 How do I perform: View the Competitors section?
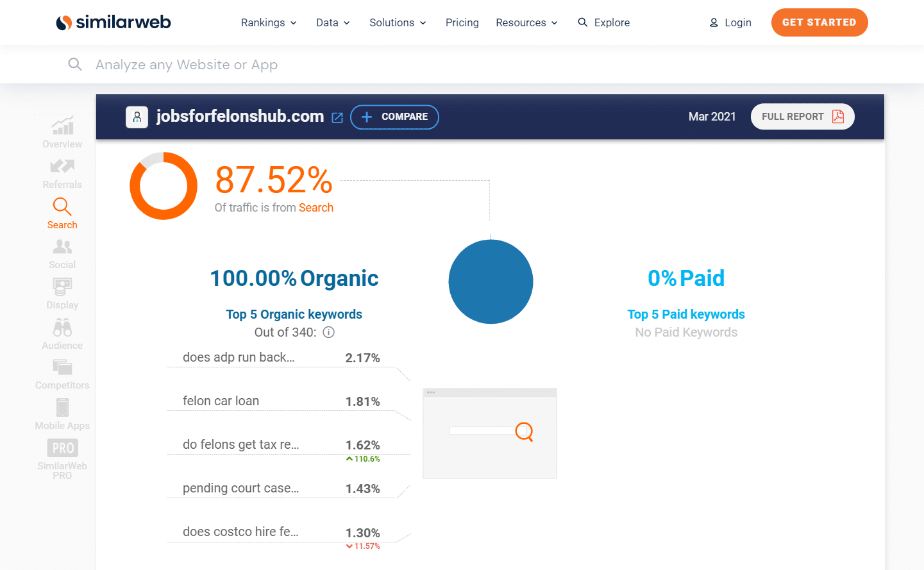(x=62, y=373)
